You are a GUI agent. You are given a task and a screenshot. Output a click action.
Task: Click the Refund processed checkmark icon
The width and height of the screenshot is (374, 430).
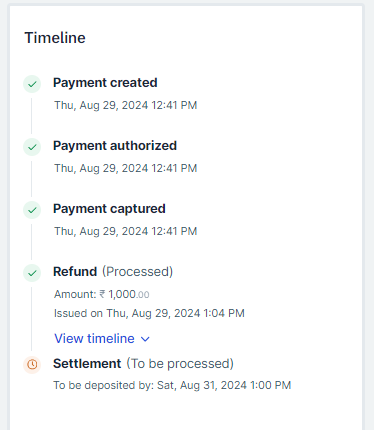(32, 273)
